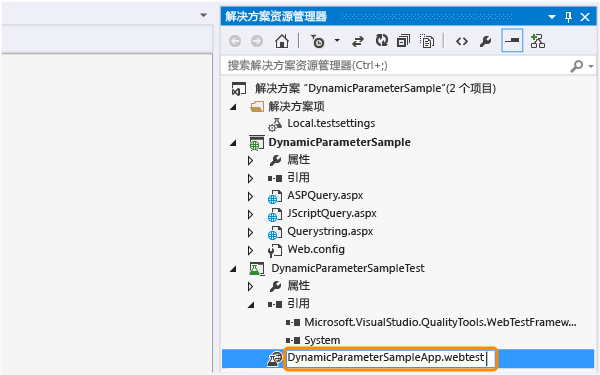Screen dimensions: 600x375
Task: Close the Solution Explorer panel
Action: point(585,17)
